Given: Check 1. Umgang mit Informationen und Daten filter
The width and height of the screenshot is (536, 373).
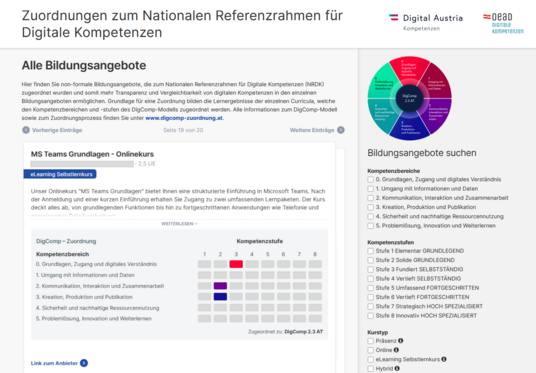Looking at the screenshot, I should (x=371, y=189).
